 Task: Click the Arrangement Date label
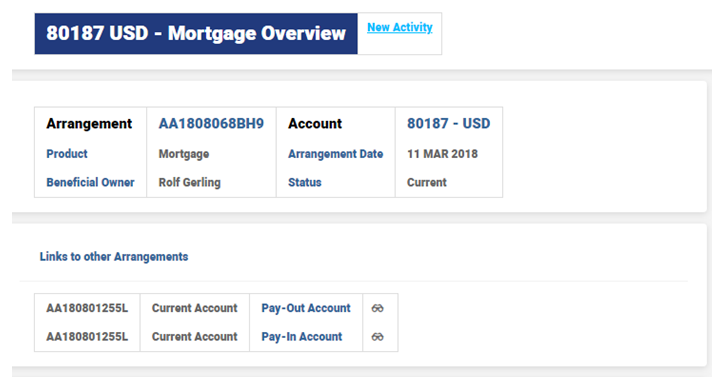tap(336, 154)
